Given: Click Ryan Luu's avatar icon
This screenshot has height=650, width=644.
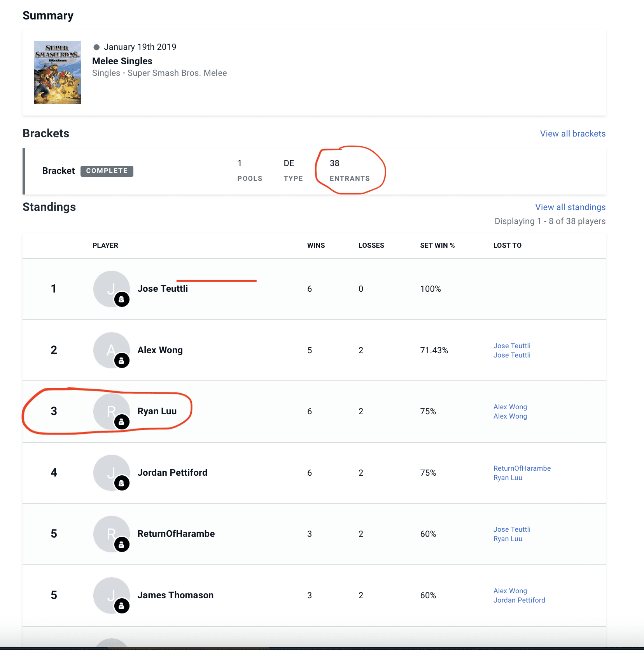Looking at the screenshot, I should pyautogui.click(x=111, y=411).
